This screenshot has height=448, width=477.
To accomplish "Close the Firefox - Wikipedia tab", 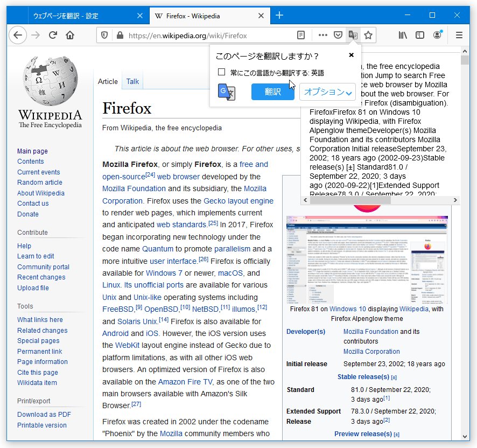I will [261, 16].
